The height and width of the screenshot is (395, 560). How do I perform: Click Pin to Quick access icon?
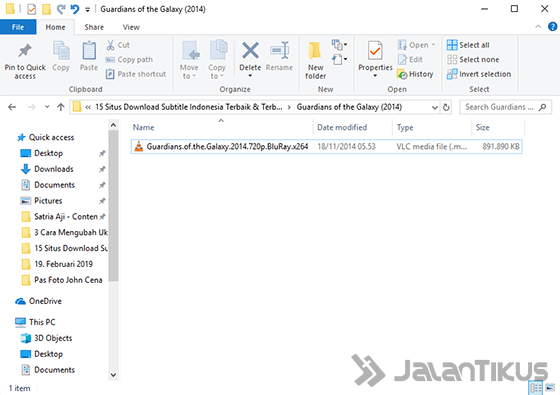click(25, 51)
